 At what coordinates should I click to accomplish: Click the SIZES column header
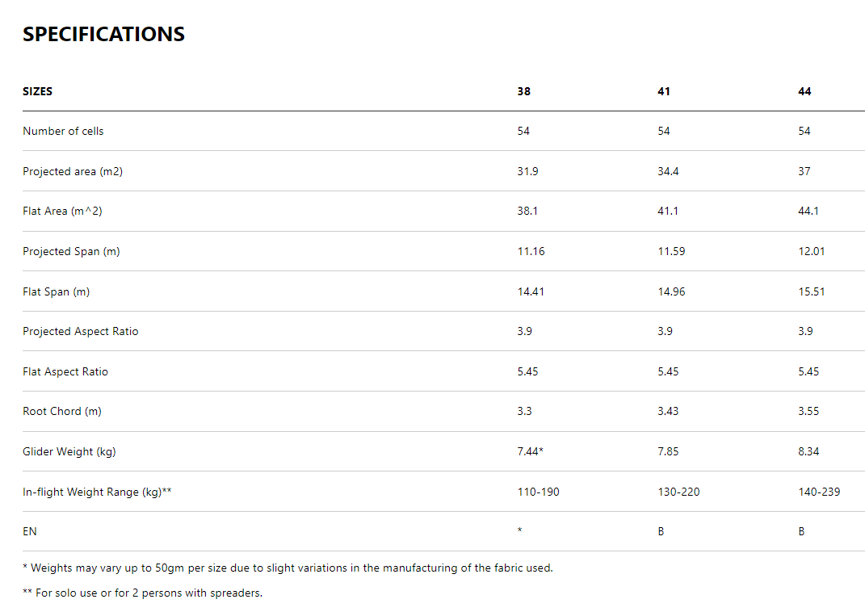[x=37, y=91]
